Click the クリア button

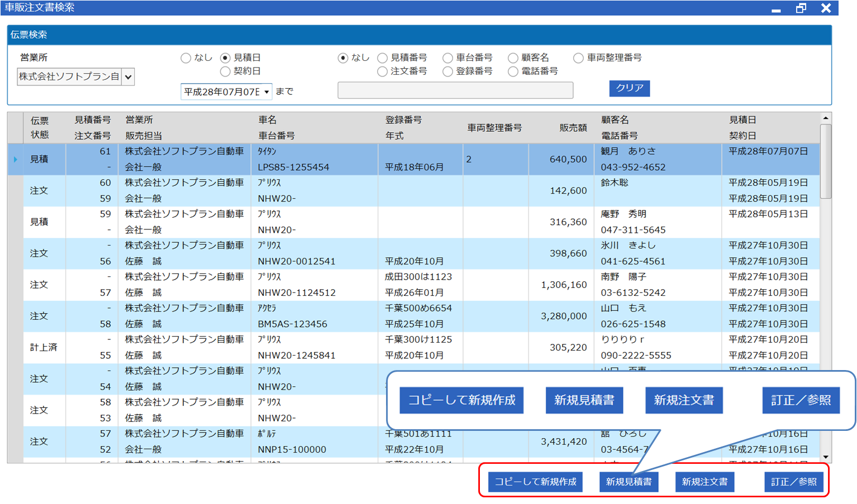coord(629,88)
